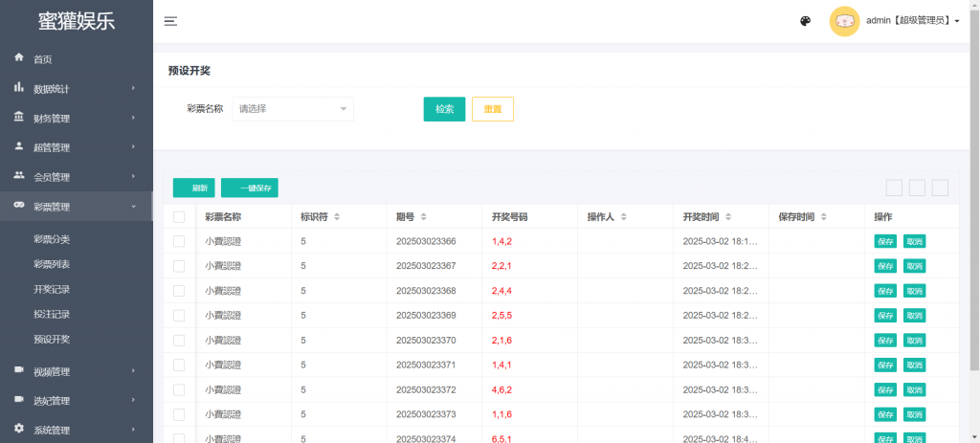Click 取消 for 期号 202503023367
The height and width of the screenshot is (443, 980).
914,266
